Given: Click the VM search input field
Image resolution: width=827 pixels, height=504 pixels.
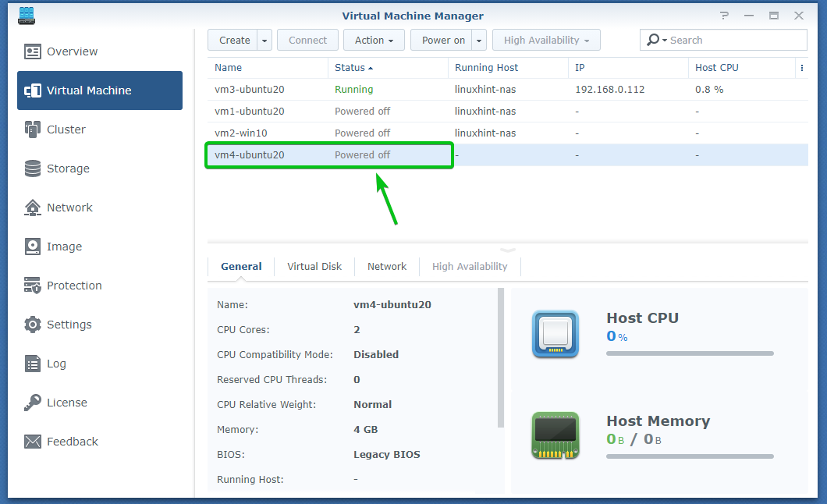Looking at the screenshot, I should (733, 41).
